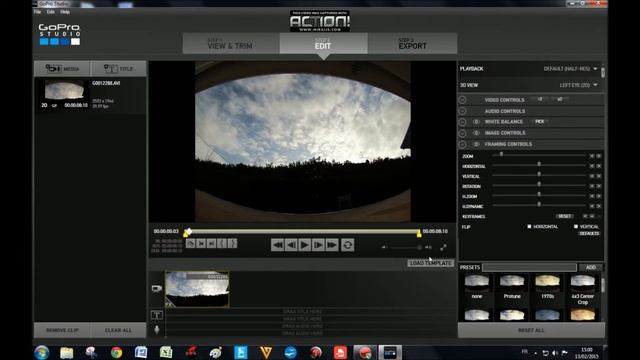Image resolution: width=640 pixels, height=360 pixels.
Task: Click the rewind playback button
Action: click(x=278, y=245)
